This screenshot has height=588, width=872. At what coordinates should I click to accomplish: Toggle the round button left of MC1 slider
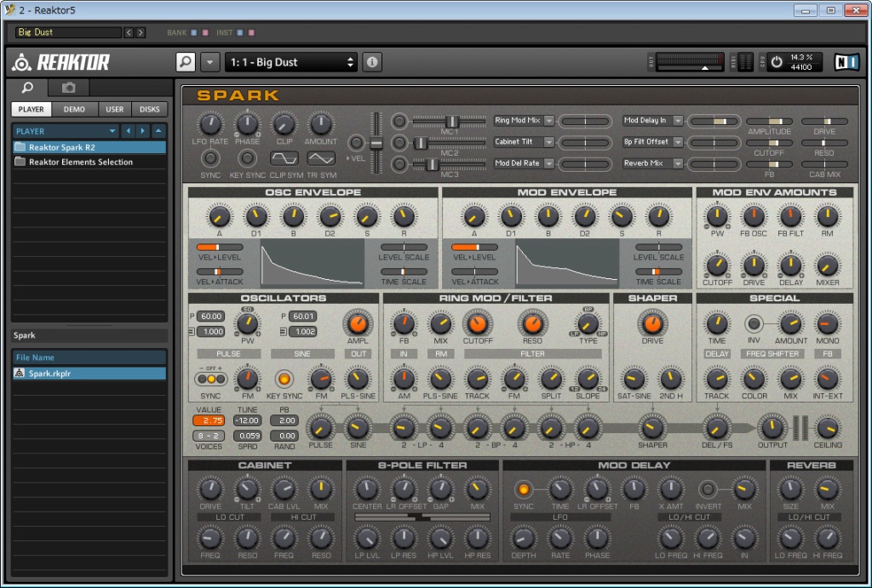(x=399, y=121)
